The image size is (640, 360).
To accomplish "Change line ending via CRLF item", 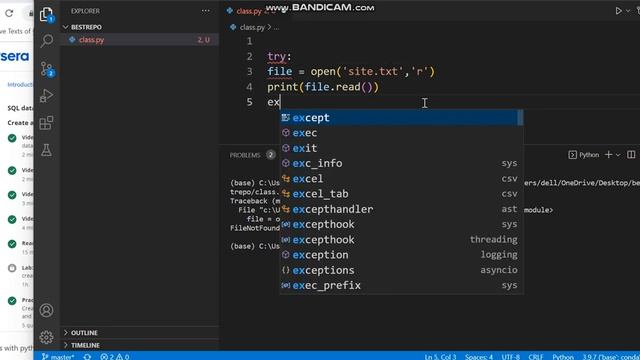I will click(536, 356).
